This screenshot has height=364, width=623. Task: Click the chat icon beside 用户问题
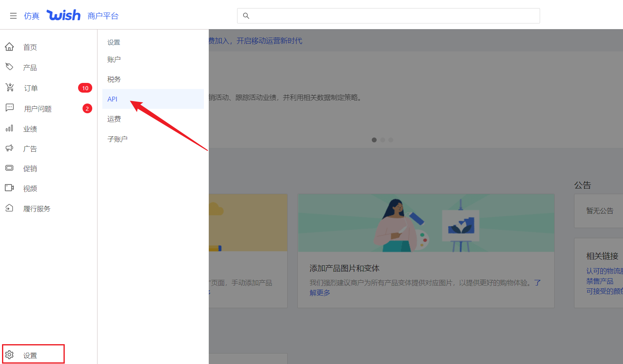click(x=9, y=108)
